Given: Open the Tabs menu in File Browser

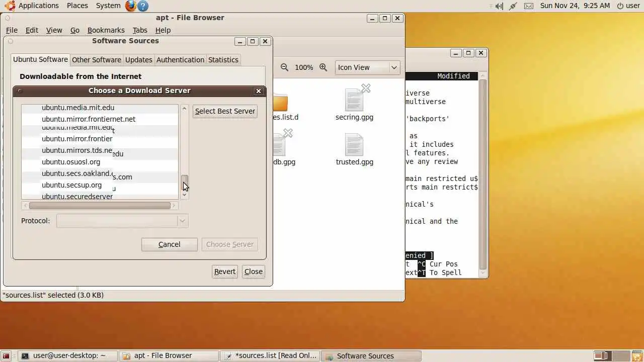Looking at the screenshot, I should click(140, 30).
